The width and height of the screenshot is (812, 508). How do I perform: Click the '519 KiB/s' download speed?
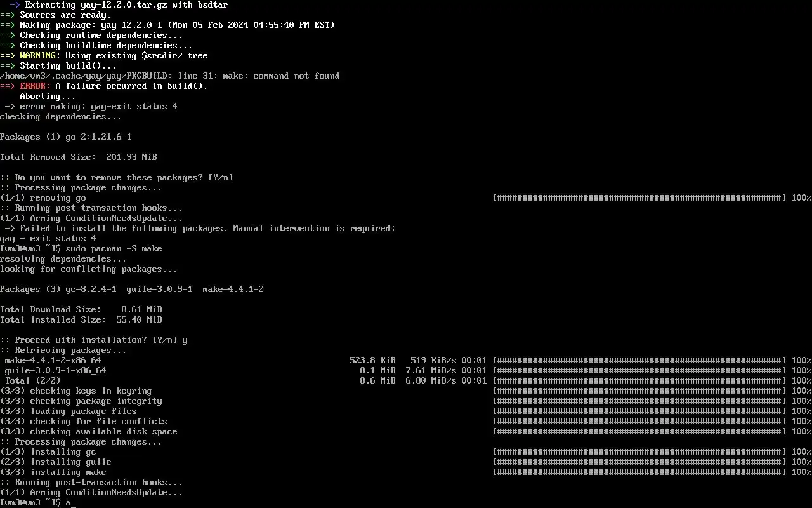pyautogui.click(x=433, y=360)
